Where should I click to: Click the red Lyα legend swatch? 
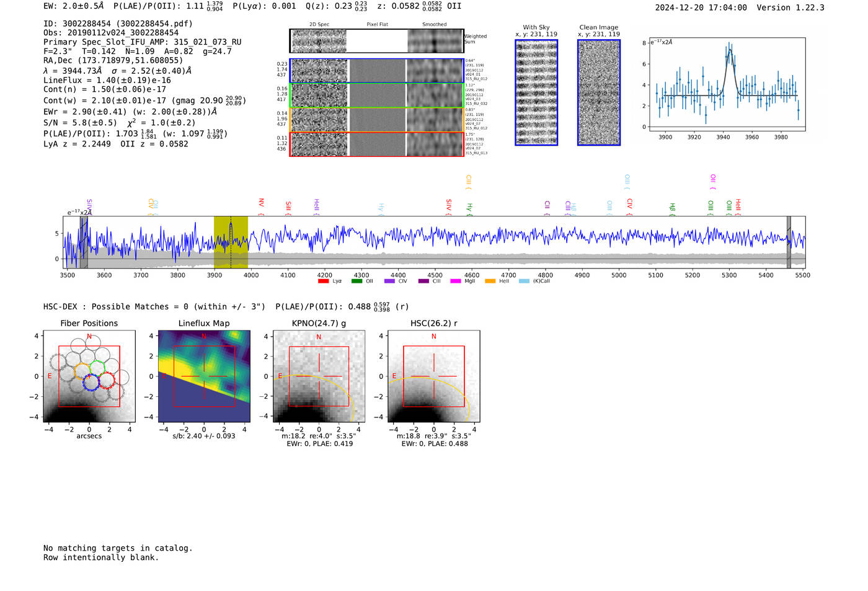(323, 281)
